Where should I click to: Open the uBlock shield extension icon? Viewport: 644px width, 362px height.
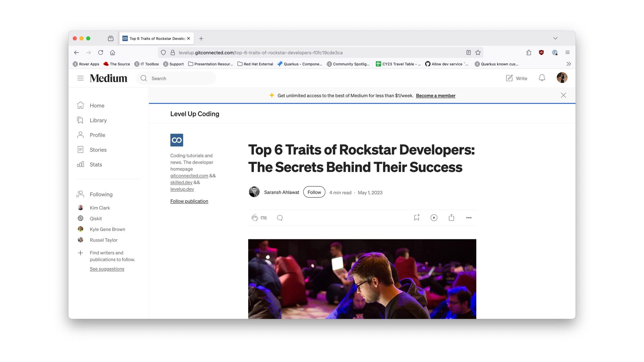click(541, 53)
